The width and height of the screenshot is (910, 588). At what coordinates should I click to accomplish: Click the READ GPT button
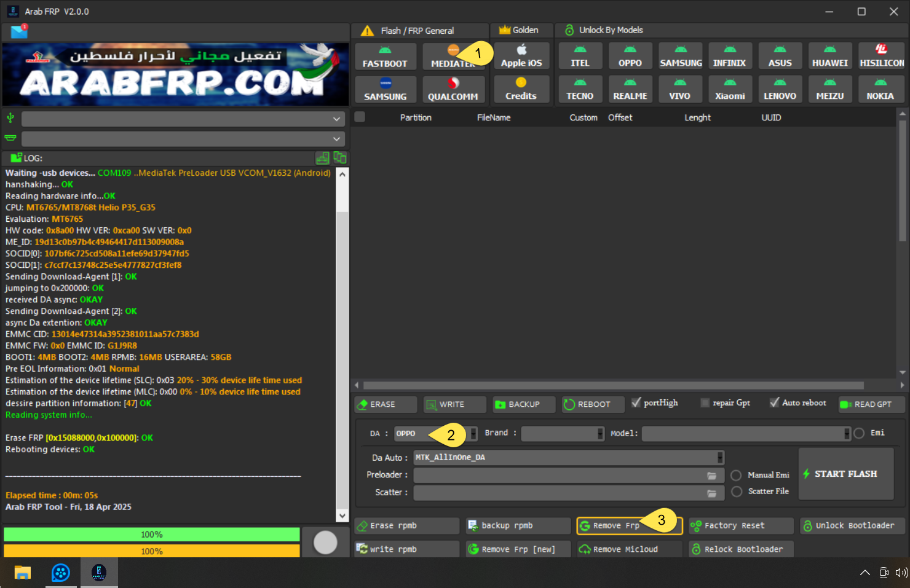tap(872, 404)
